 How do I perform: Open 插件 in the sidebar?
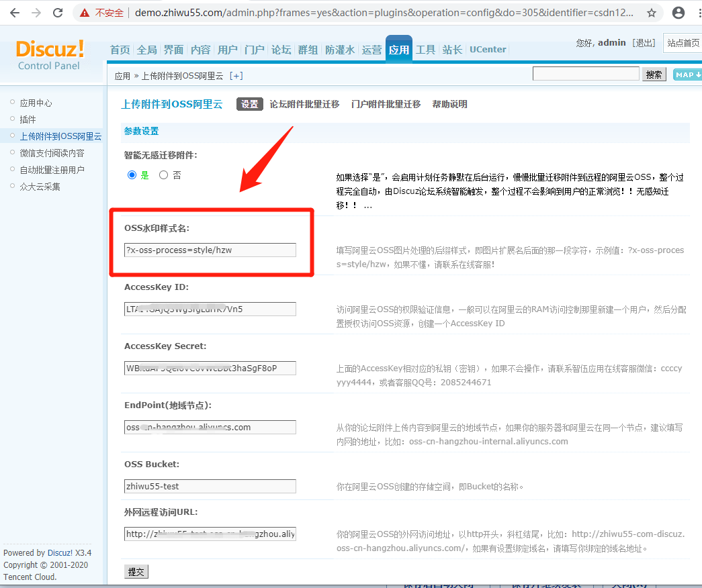[x=28, y=119]
